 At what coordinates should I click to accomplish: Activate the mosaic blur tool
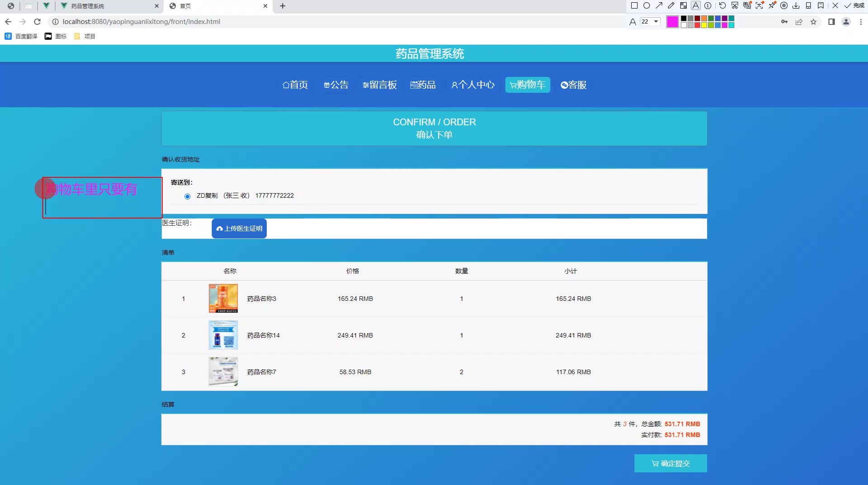pyautogui.click(x=684, y=6)
